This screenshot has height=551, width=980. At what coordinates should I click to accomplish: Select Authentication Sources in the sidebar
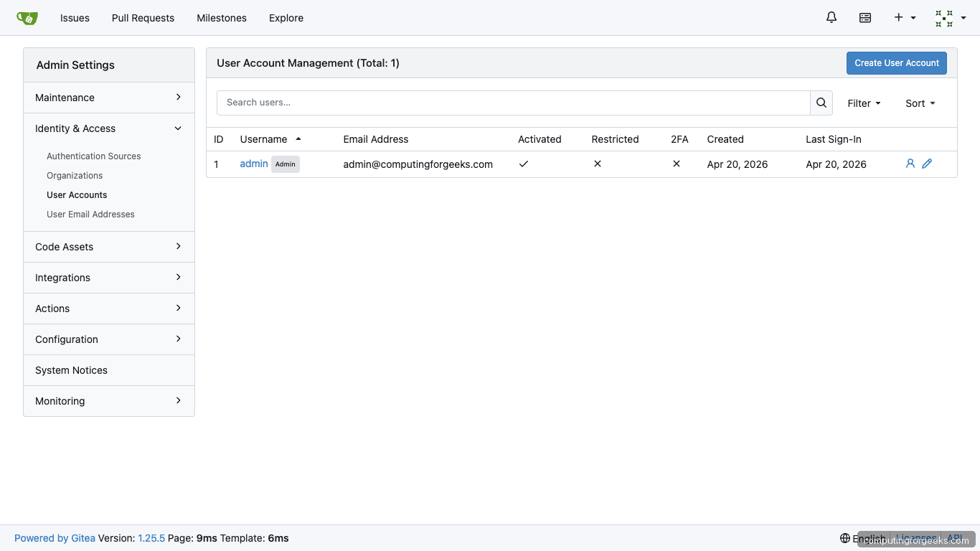click(x=93, y=156)
